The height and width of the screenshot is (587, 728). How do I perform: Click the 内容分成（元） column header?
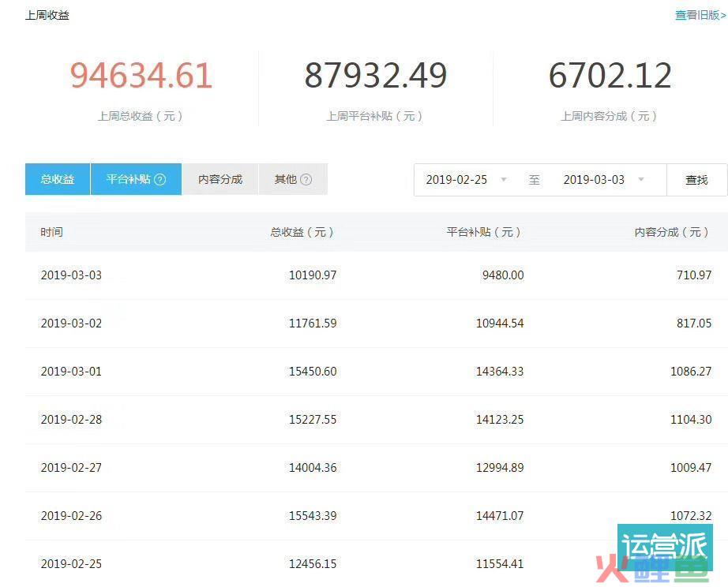click(x=671, y=232)
